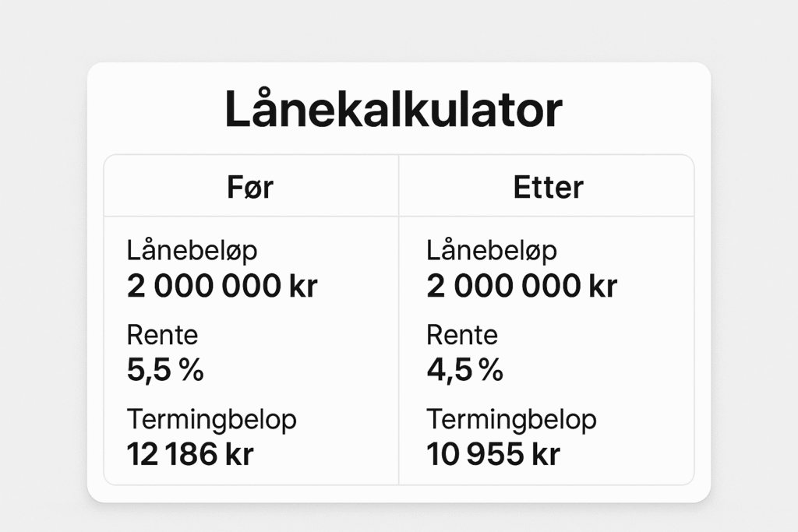Change the 4,5 % interest rate value

click(x=465, y=371)
